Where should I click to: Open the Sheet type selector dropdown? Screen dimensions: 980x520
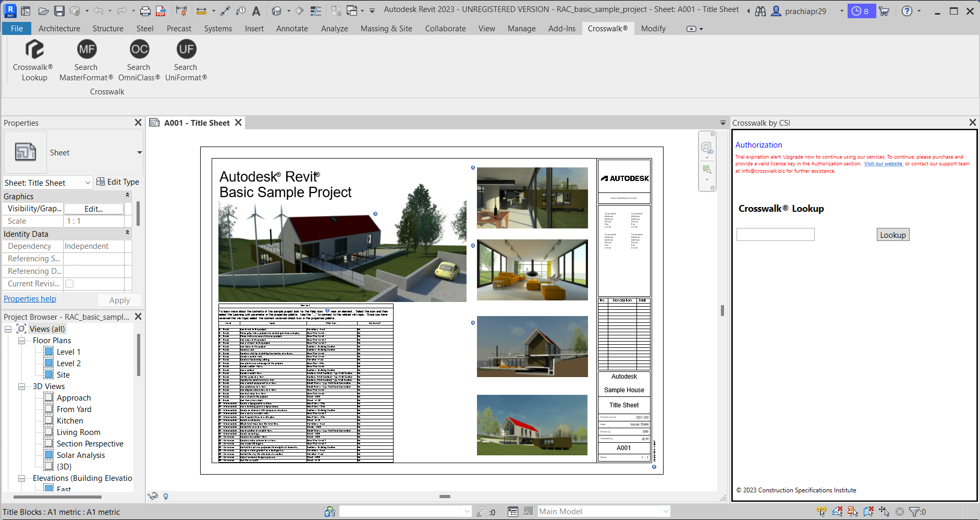click(139, 153)
